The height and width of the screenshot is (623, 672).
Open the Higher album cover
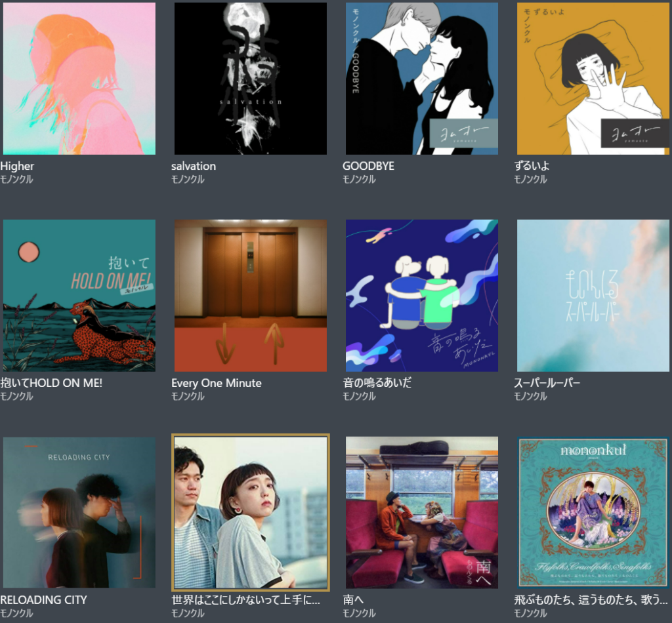coord(79,78)
